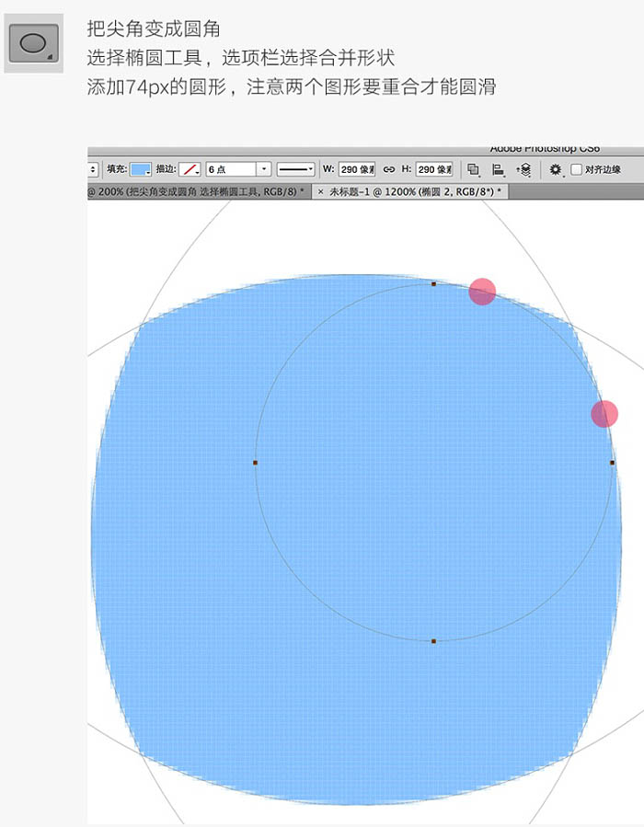Click the 填充: label
The width and height of the screenshot is (644, 827).
tap(117, 169)
